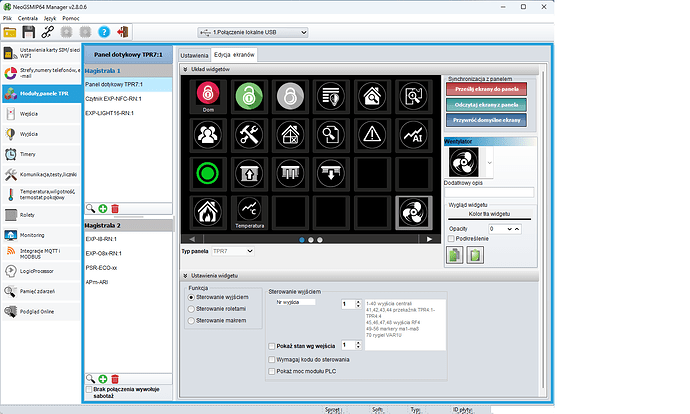The height and width of the screenshot is (414, 690).
Task: Select house on fire widget
Action: [x=208, y=212]
